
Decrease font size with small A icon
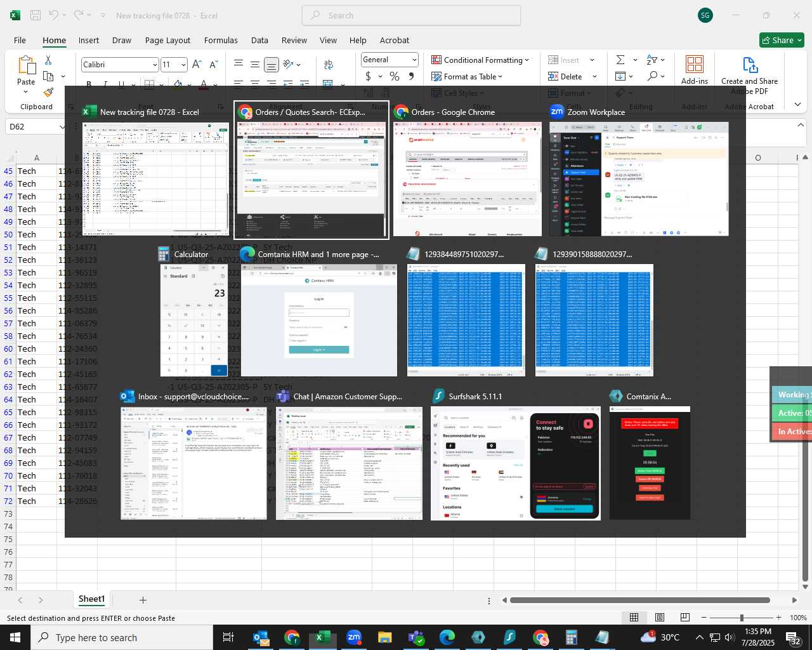click(213, 64)
